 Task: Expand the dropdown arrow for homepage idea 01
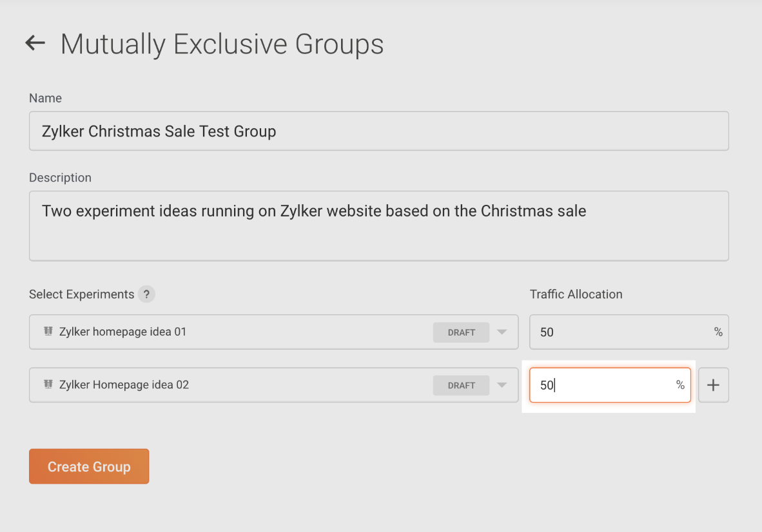[502, 332]
